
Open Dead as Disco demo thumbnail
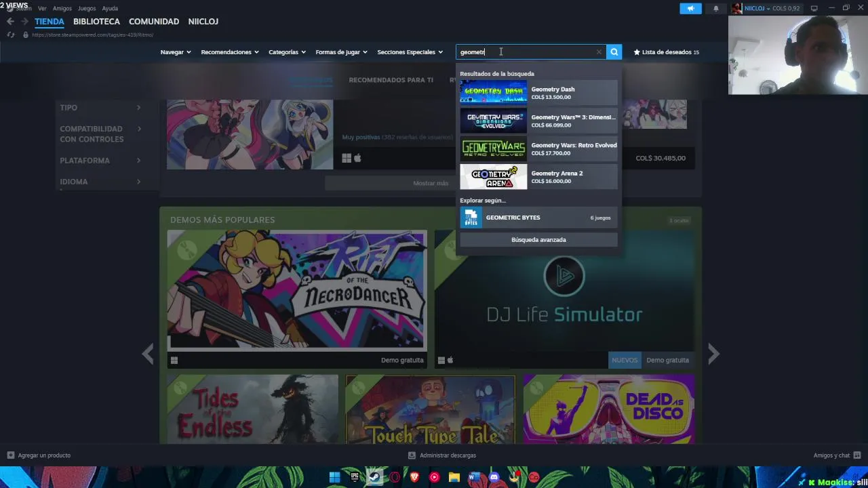pos(608,409)
